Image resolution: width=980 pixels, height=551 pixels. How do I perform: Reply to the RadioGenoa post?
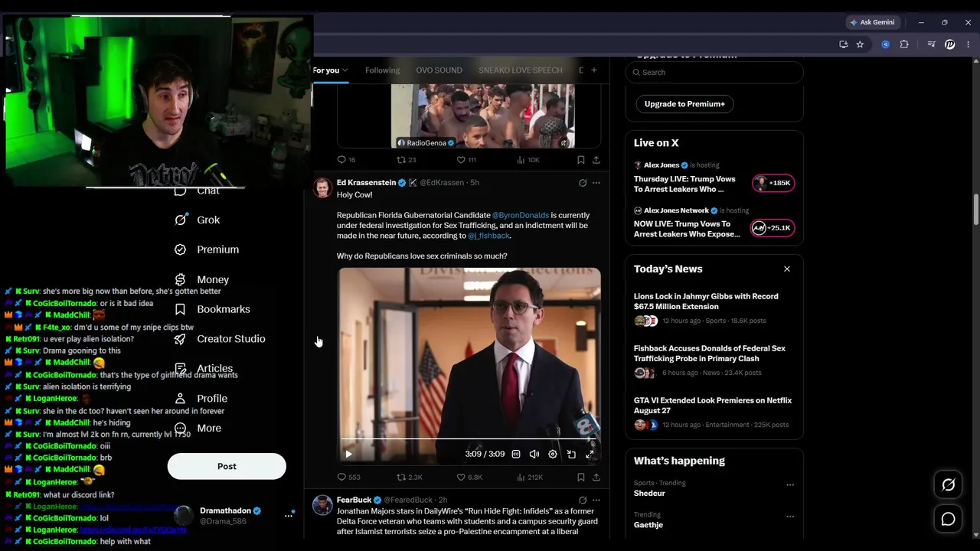(346, 160)
